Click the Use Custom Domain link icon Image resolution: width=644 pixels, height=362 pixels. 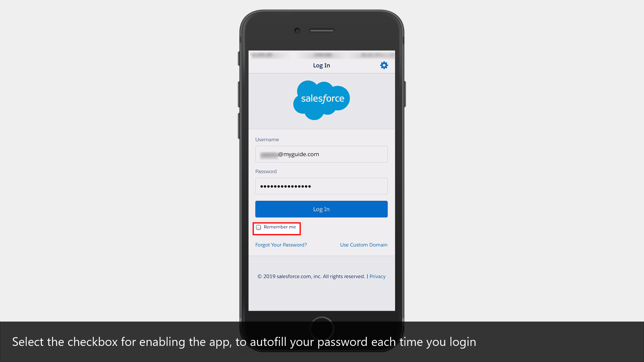pyautogui.click(x=364, y=244)
